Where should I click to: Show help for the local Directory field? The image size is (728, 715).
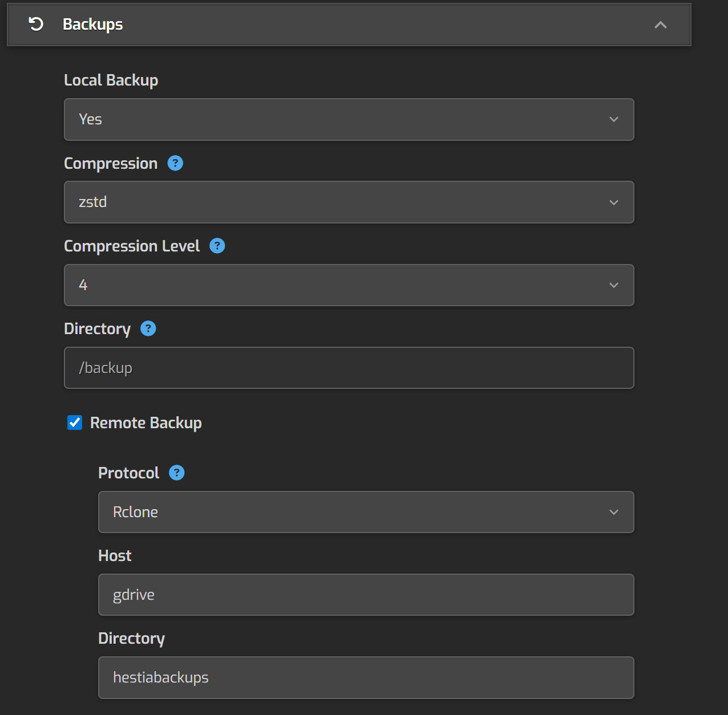pos(148,328)
